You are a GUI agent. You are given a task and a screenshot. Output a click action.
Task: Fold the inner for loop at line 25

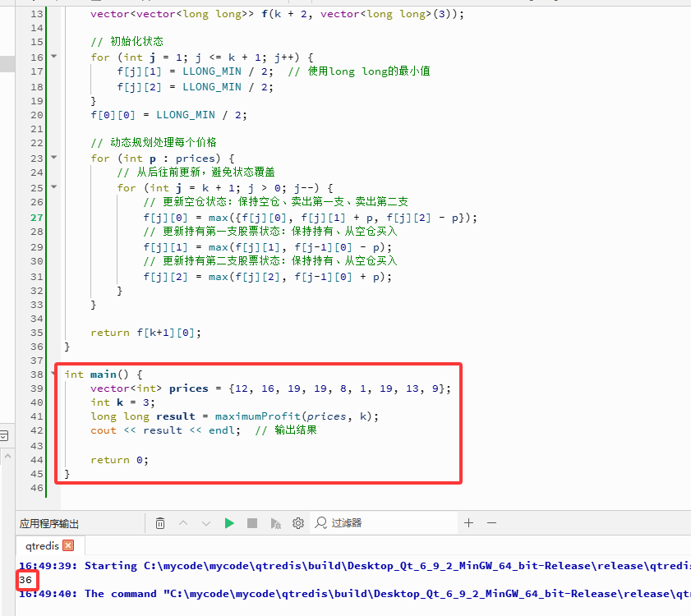click(53, 186)
